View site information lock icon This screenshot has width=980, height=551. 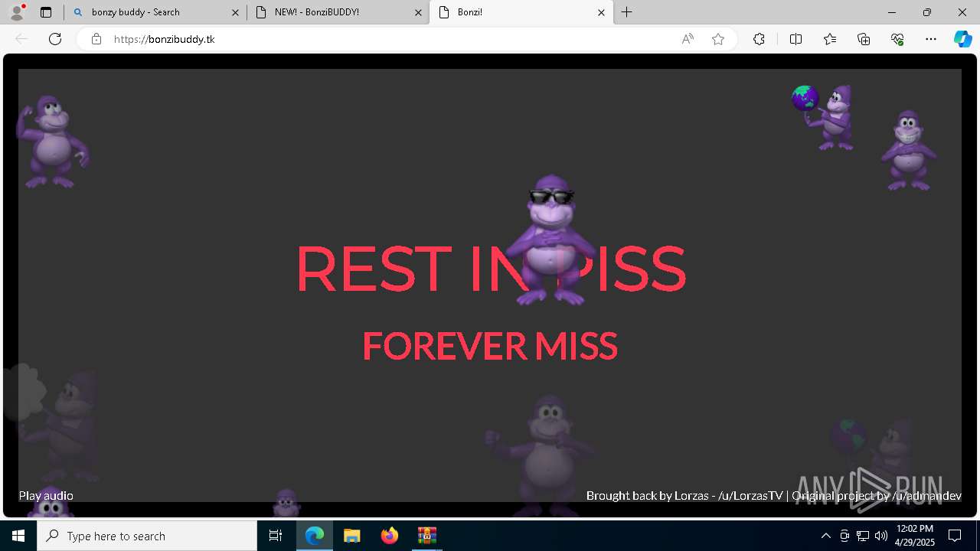click(x=96, y=39)
